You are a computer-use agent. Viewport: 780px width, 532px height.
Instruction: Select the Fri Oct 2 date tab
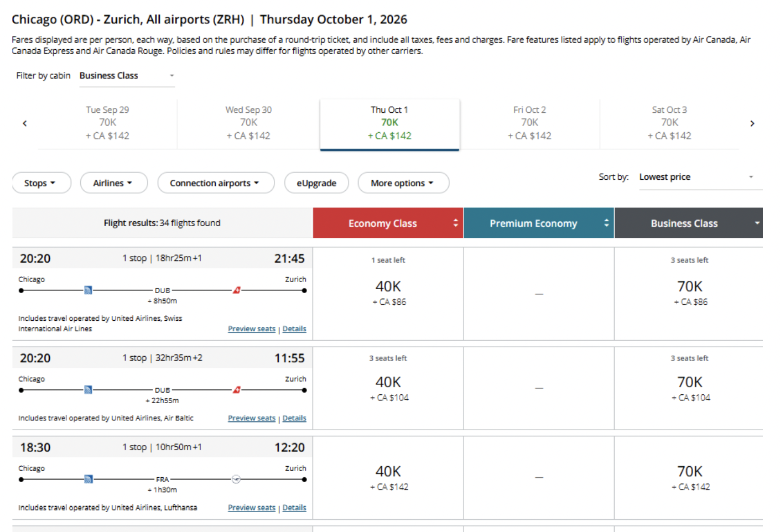click(x=529, y=123)
